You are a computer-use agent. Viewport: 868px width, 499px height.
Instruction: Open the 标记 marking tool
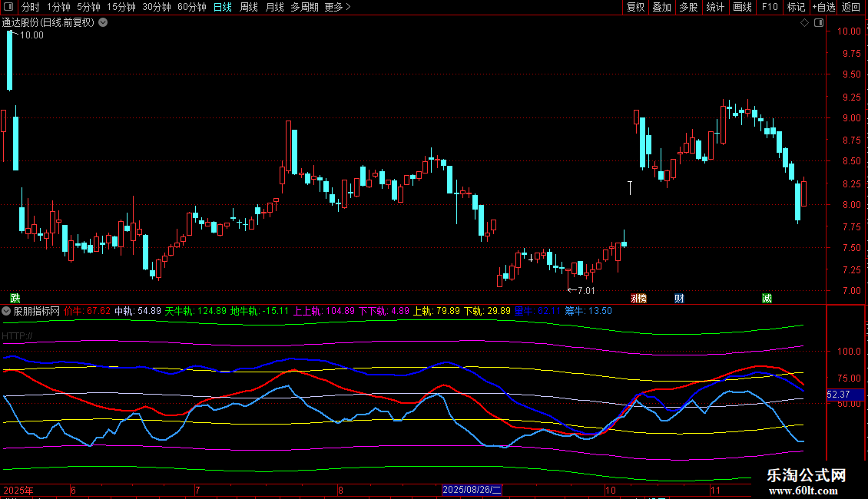coord(796,8)
